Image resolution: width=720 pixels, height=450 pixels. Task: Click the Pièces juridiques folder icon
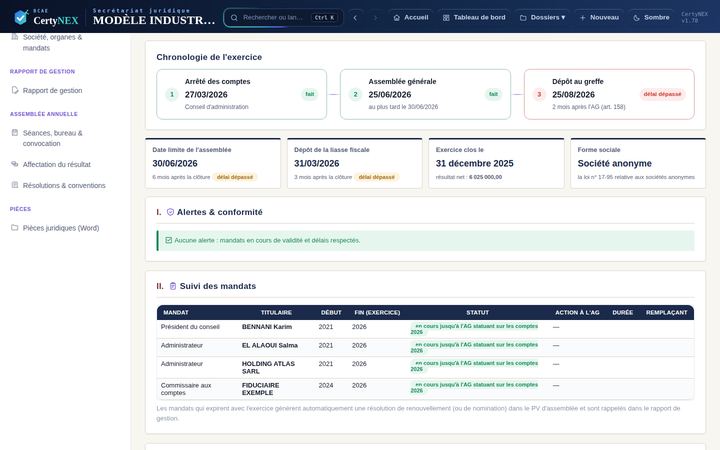pyautogui.click(x=15, y=227)
